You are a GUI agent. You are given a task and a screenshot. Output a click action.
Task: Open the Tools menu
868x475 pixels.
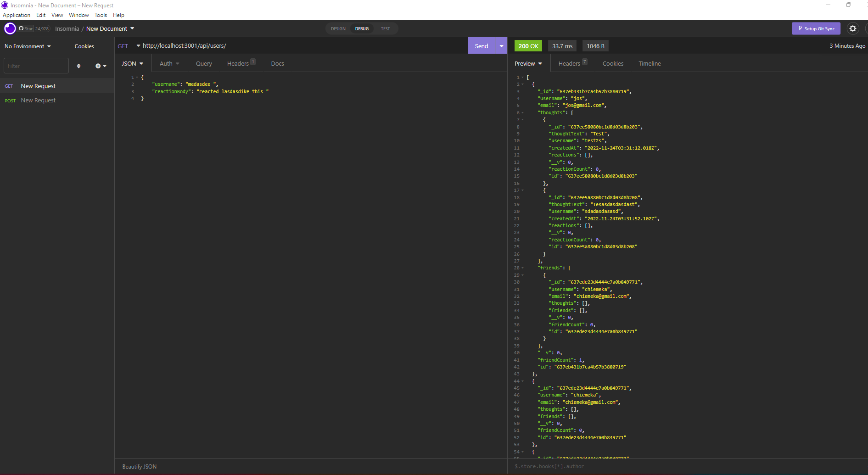pyautogui.click(x=101, y=15)
